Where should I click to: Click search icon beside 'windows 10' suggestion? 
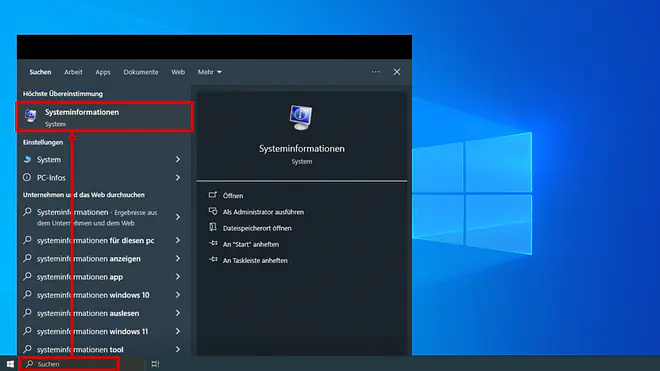click(27, 294)
